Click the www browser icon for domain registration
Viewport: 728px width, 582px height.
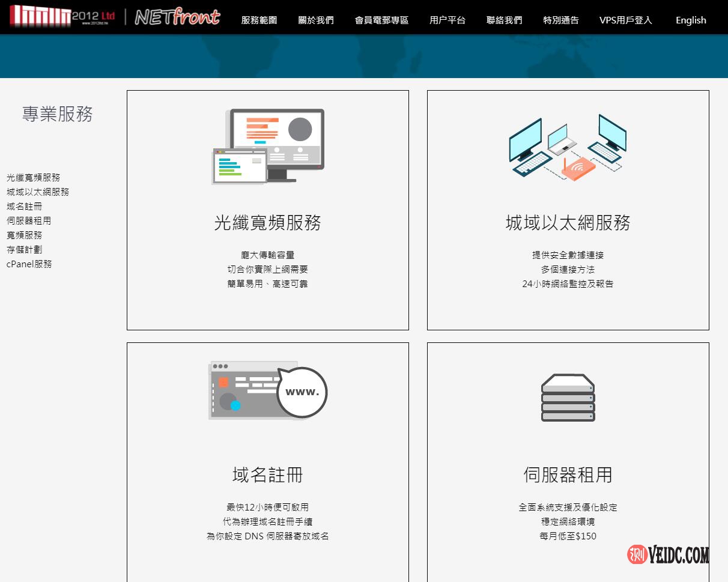coord(268,390)
